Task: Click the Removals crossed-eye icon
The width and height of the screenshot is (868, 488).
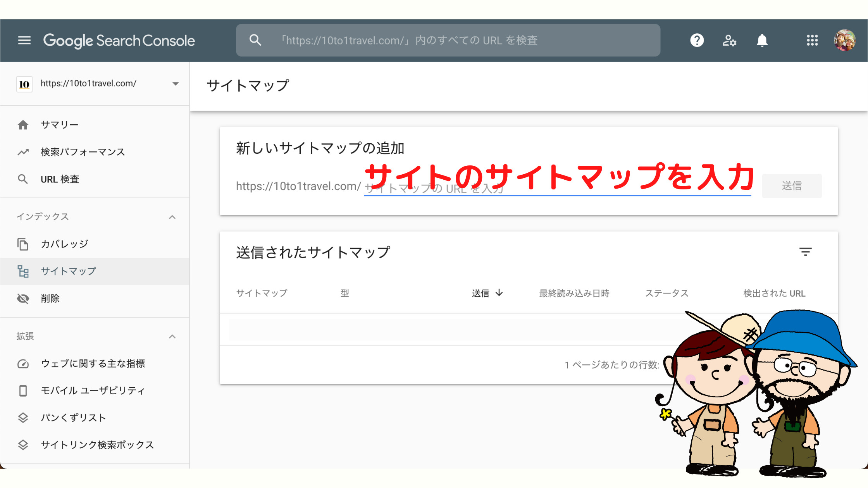Action: pos(23,299)
